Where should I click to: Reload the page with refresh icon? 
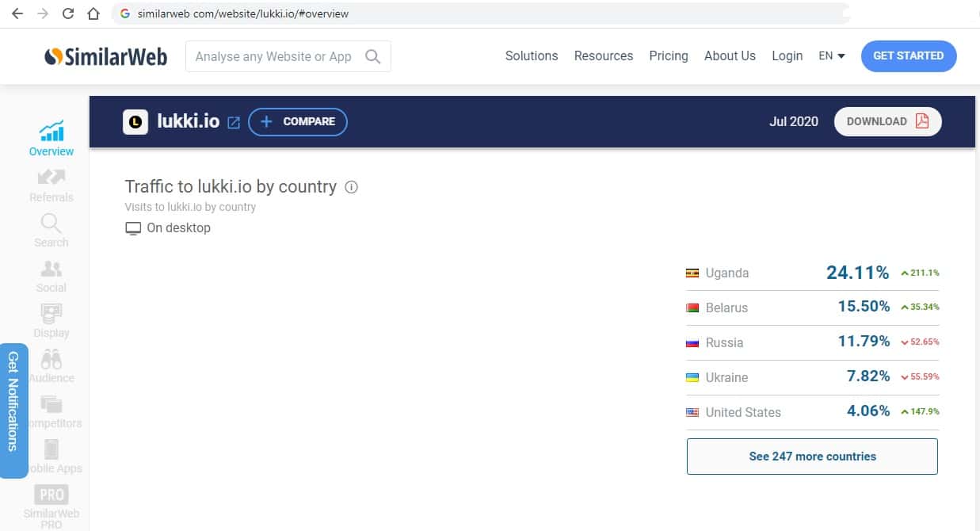(68, 13)
